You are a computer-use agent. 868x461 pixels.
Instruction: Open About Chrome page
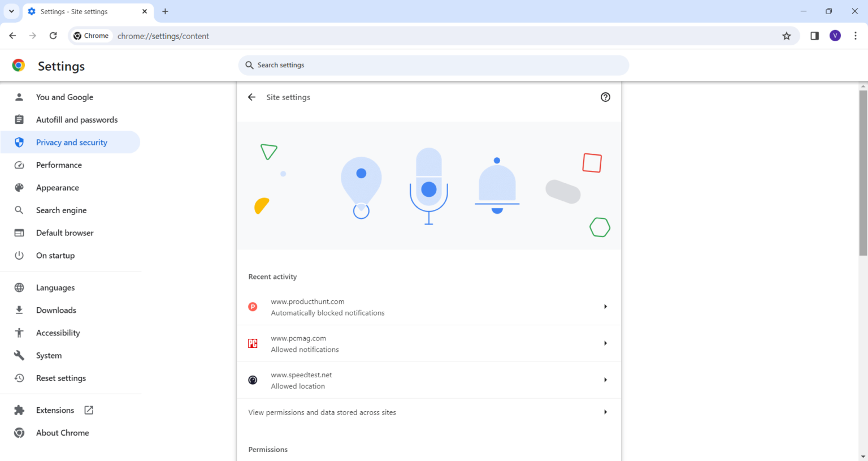(x=62, y=433)
